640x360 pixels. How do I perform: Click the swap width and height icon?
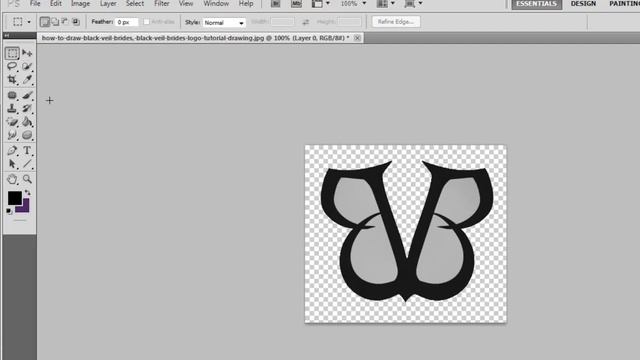(x=306, y=22)
